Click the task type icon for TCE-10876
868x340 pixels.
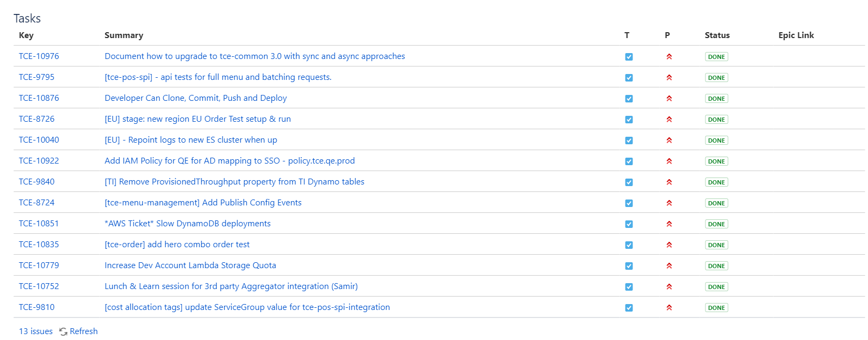(629, 99)
